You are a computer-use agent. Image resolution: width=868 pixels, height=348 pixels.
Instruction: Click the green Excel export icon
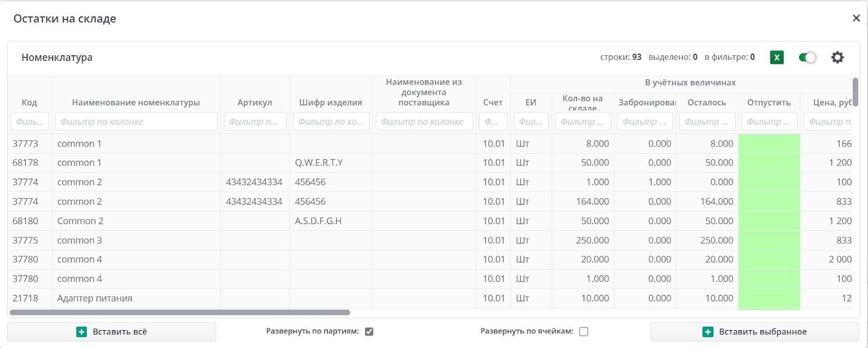tap(776, 57)
